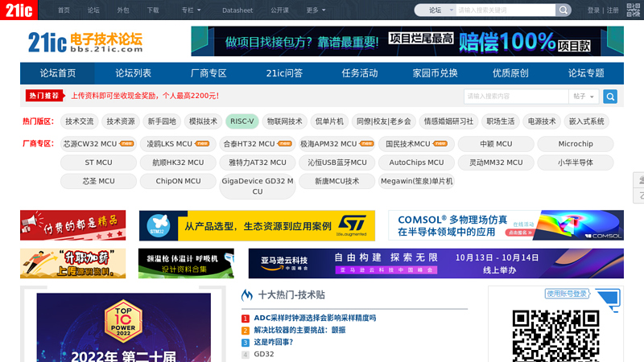
Task: Open the 解决比较器的主要挑战 post
Action: (299, 330)
